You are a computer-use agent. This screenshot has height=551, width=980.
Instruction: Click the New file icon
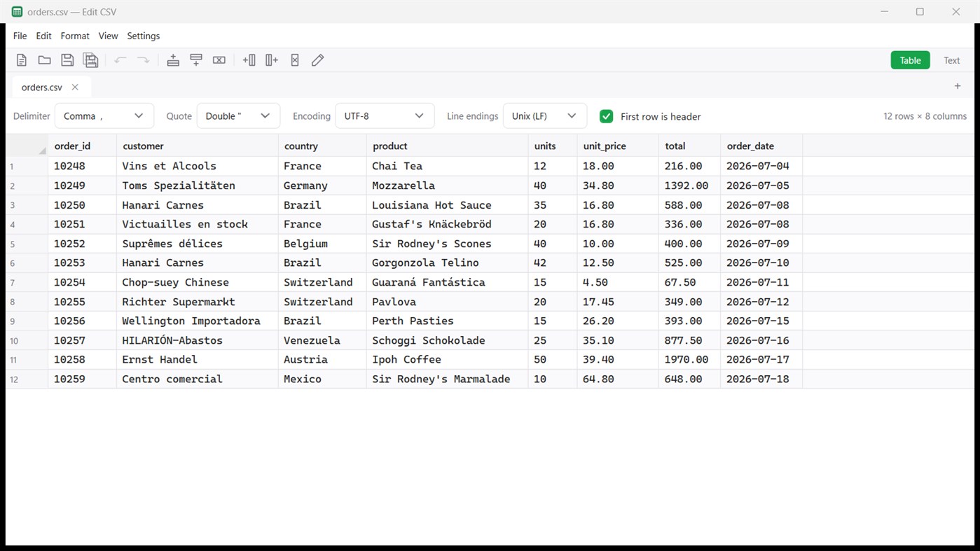(x=22, y=60)
